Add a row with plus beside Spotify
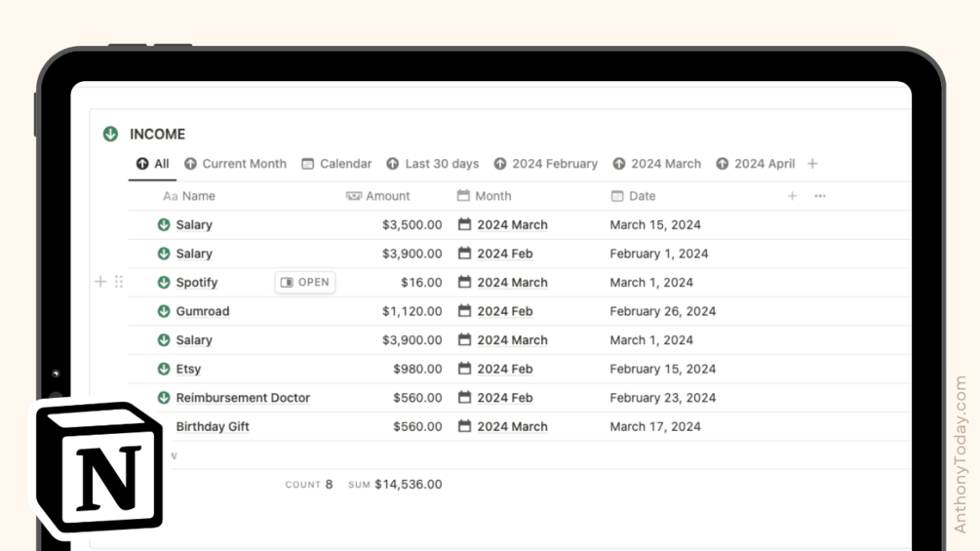This screenshot has height=551, width=980. tap(100, 282)
